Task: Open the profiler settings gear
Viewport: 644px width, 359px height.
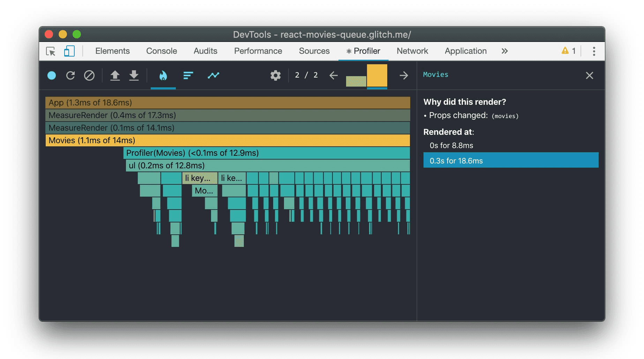Action: coord(276,75)
